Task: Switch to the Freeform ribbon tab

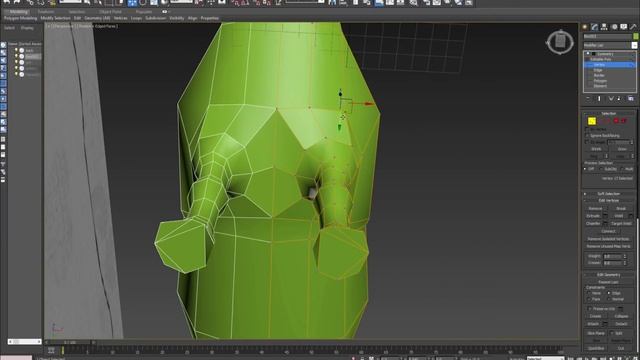Action: [x=46, y=12]
